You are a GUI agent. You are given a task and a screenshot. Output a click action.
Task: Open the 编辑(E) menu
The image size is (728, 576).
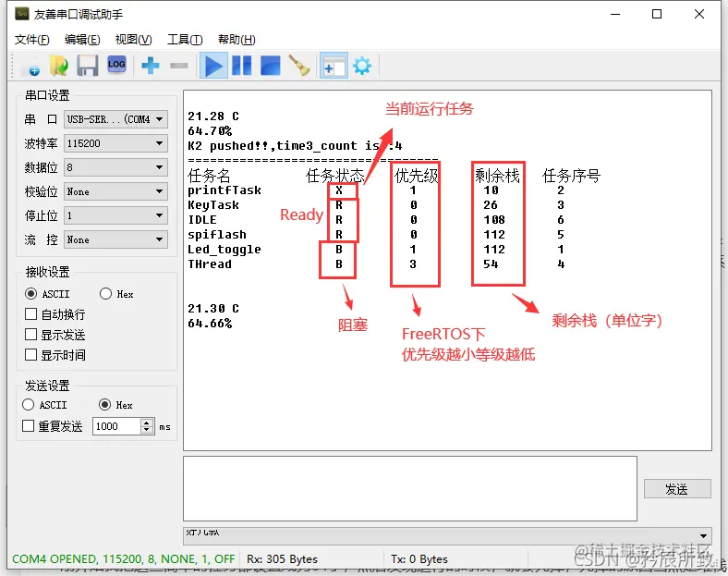pos(82,40)
